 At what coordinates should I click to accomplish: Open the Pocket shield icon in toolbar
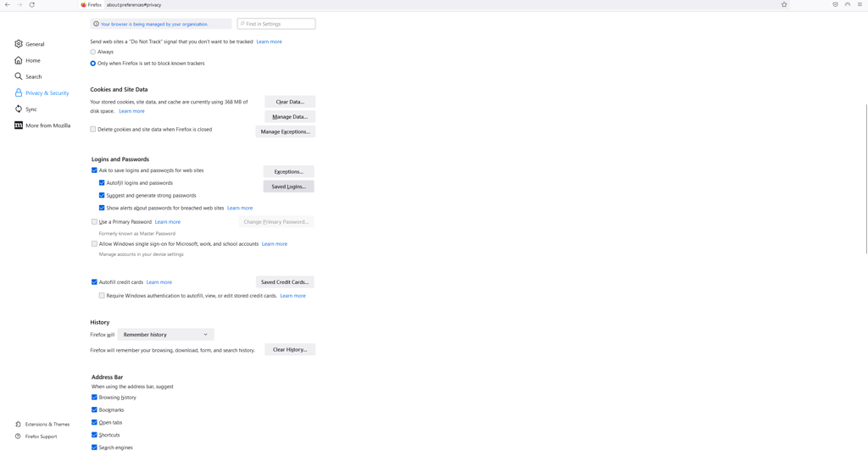[x=835, y=4]
